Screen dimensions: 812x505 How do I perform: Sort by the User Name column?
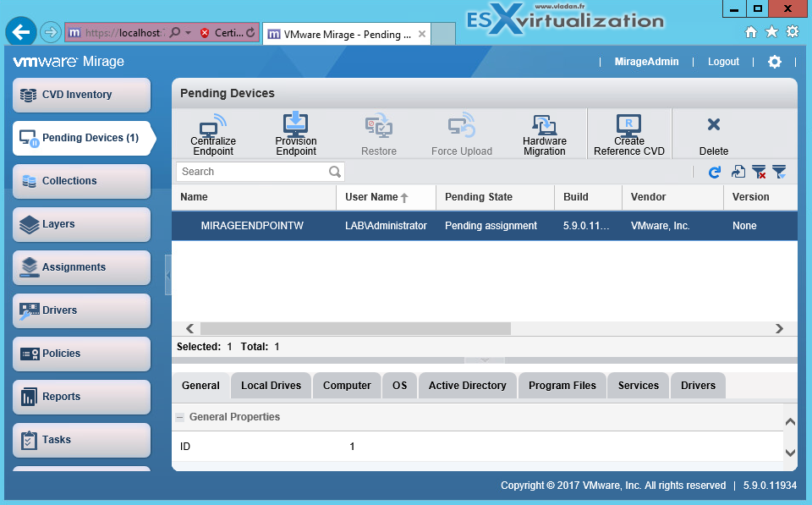(386, 197)
